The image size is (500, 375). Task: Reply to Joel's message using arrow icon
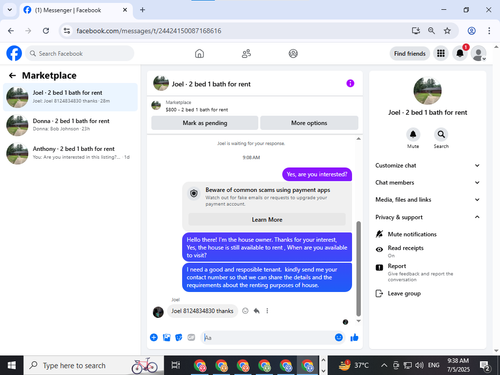[x=256, y=311]
